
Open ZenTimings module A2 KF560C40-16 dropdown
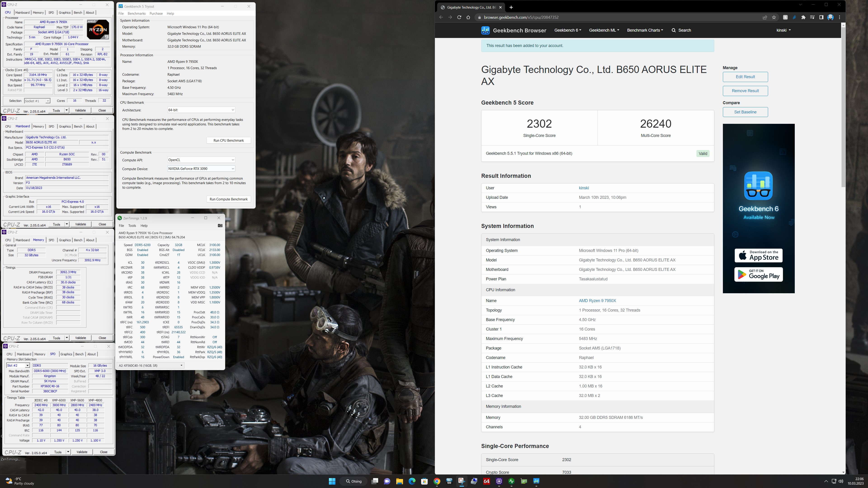150,365
